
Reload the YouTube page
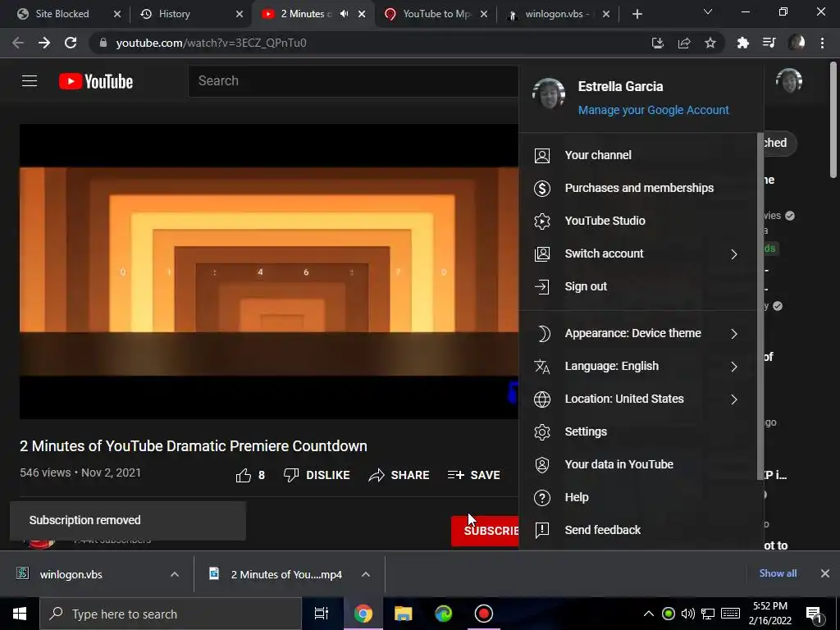point(71,43)
